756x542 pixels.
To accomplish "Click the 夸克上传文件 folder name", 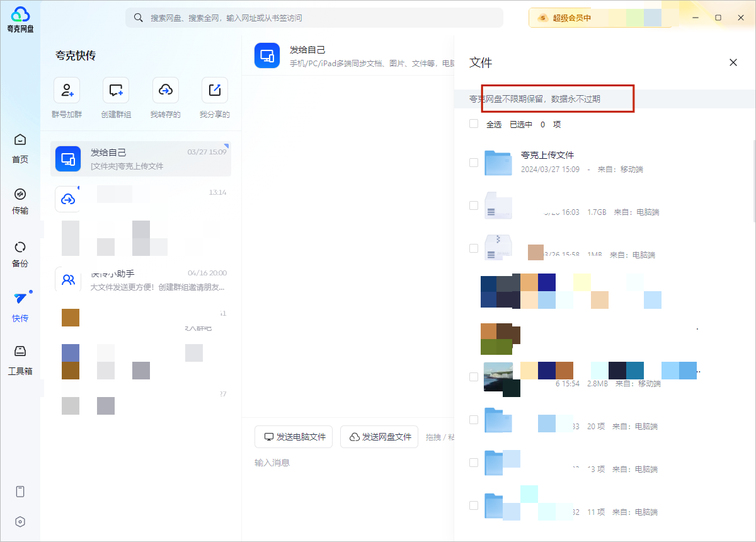I will (x=547, y=155).
